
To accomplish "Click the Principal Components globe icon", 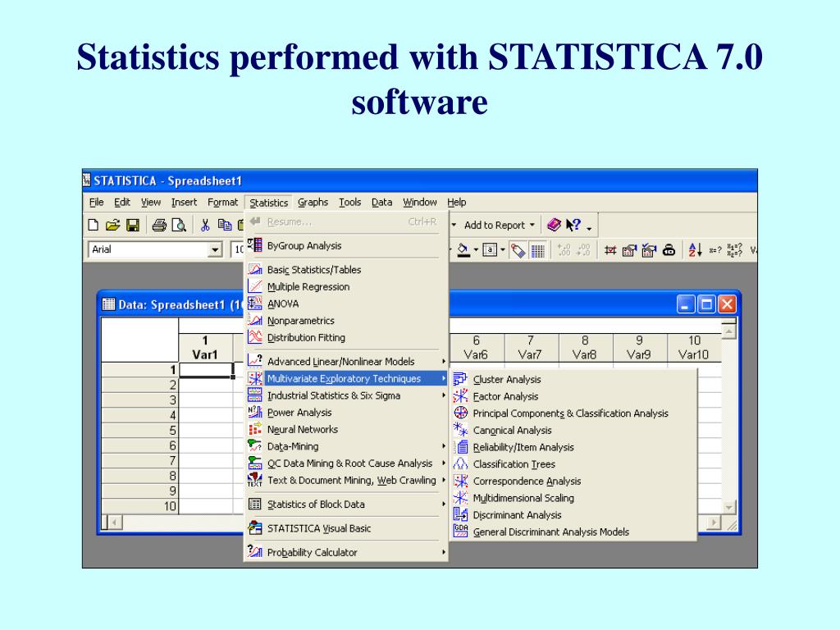I will [460, 413].
